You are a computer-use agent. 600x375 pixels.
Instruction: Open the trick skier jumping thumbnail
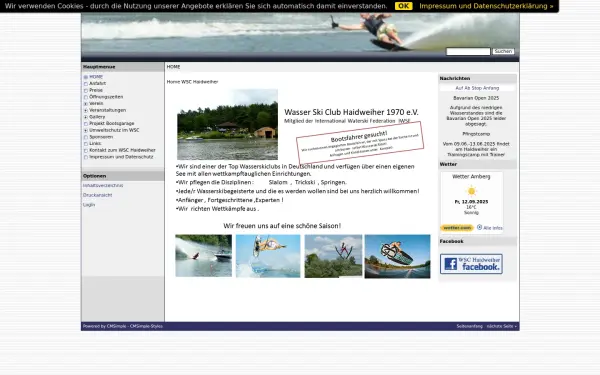tap(268, 256)
